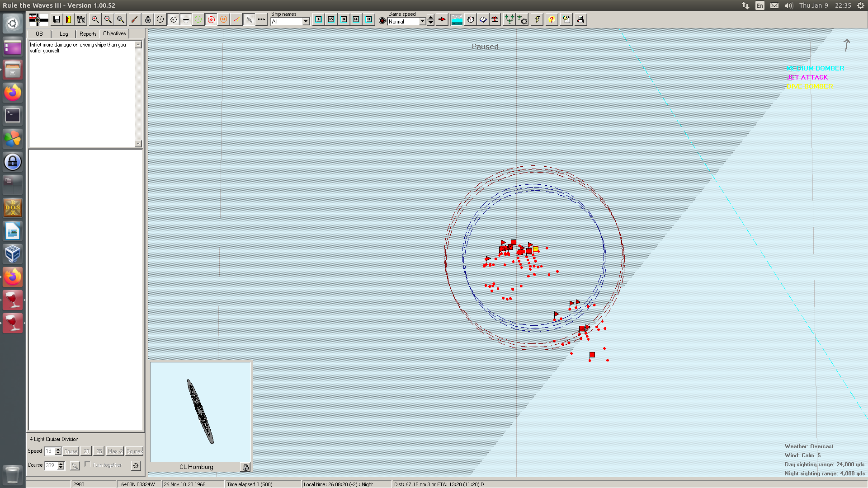Expand the Game speed dropdown
The height and width of the screenshot is (488, 868).
point(422,21)
